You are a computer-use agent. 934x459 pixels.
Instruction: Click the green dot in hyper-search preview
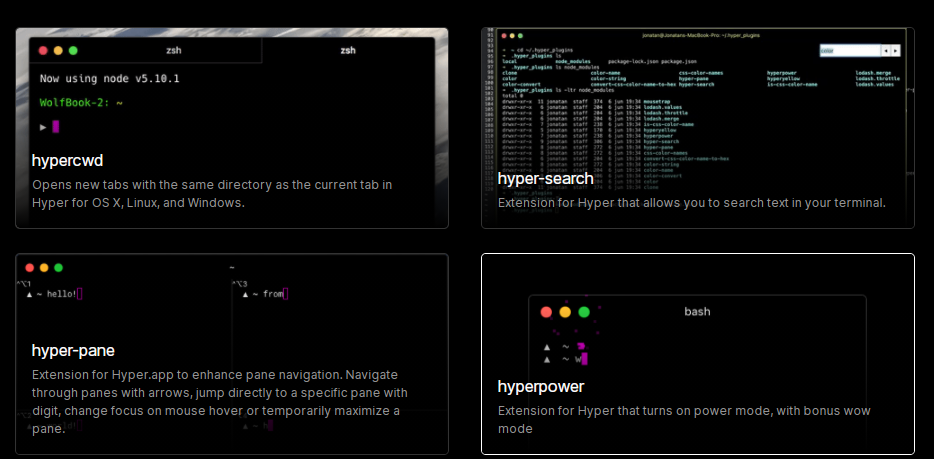(x=506, y=35)
